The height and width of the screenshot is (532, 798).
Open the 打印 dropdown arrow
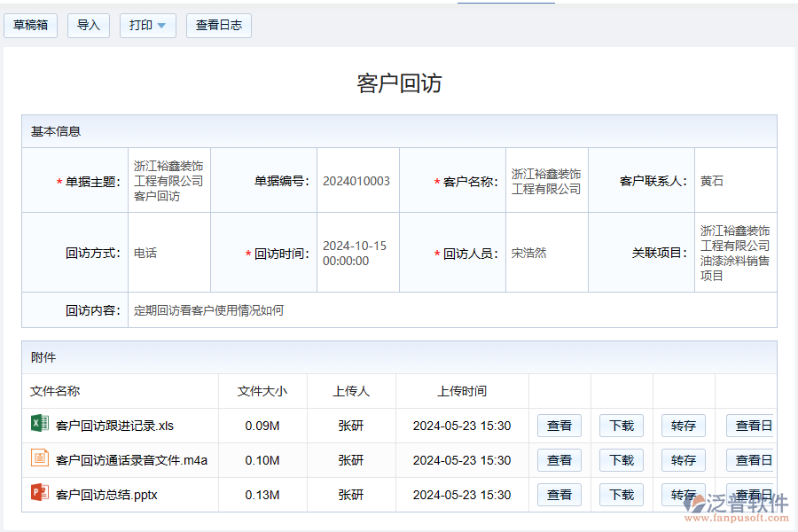160,25
